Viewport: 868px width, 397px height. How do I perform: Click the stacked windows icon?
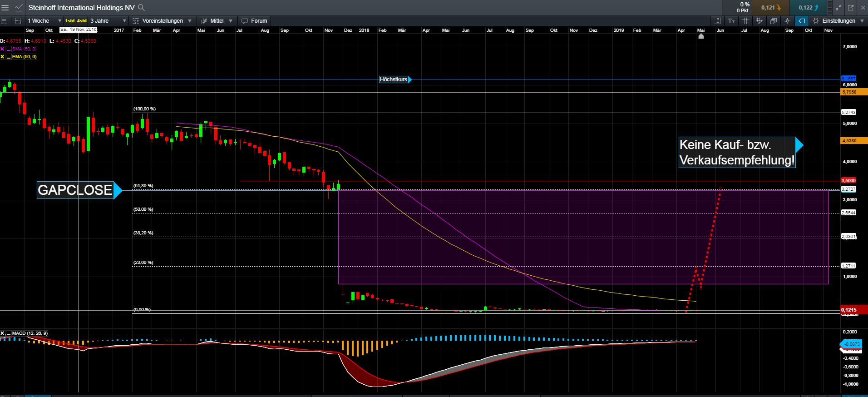pos(773,21)
